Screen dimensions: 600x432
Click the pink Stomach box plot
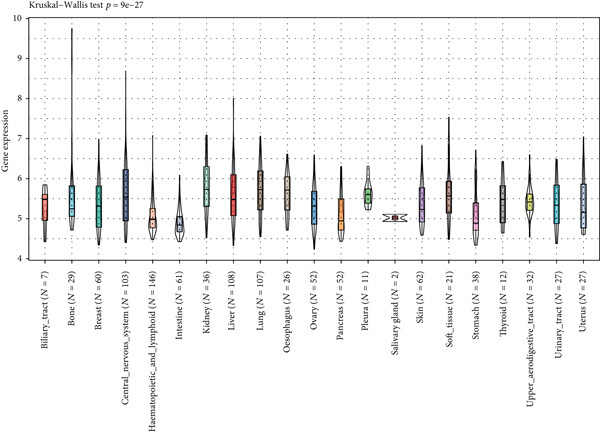[x=476, y=216]
